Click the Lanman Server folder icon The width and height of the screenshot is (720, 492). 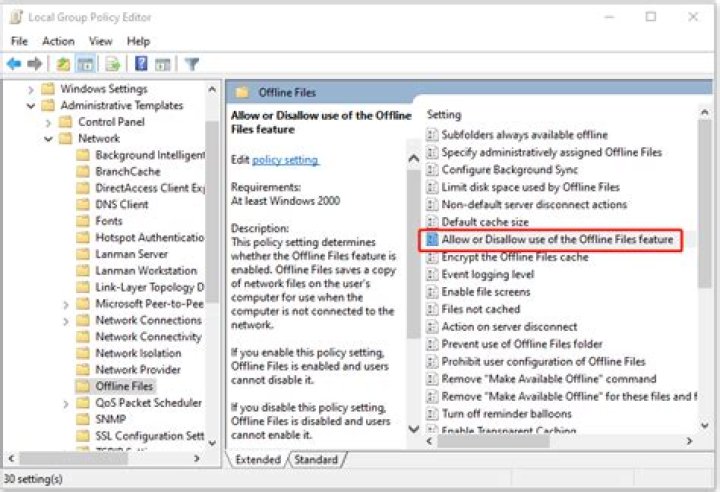(x=83, y=254)
